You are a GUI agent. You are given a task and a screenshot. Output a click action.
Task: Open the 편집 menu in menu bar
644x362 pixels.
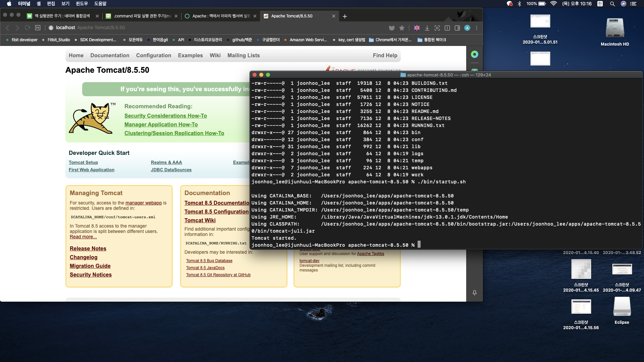tap(51, 4)
